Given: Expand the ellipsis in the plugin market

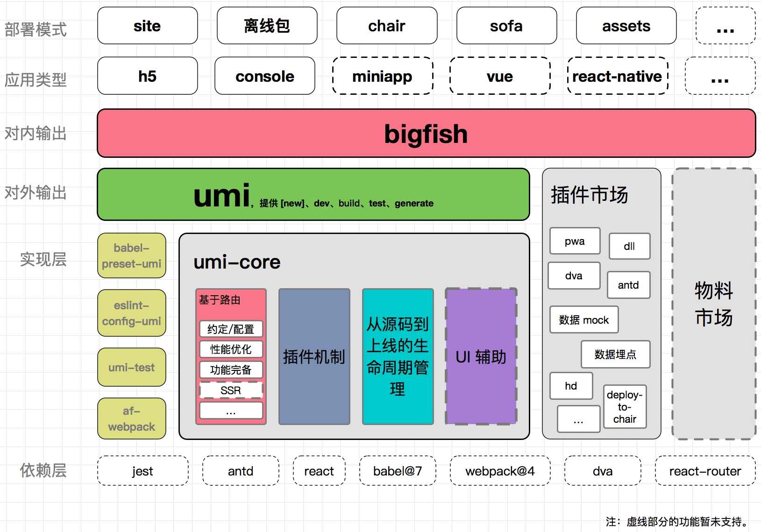Looking at the screenshot, I should coord(578,419).
